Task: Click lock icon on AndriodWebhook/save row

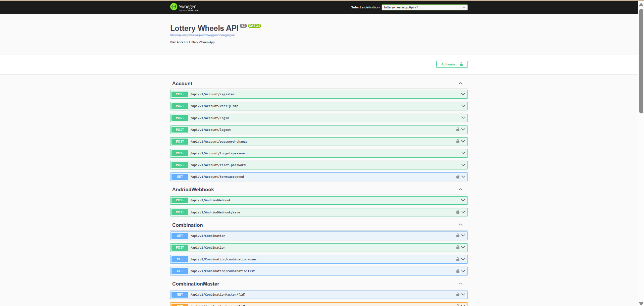Action: point(458,212)
